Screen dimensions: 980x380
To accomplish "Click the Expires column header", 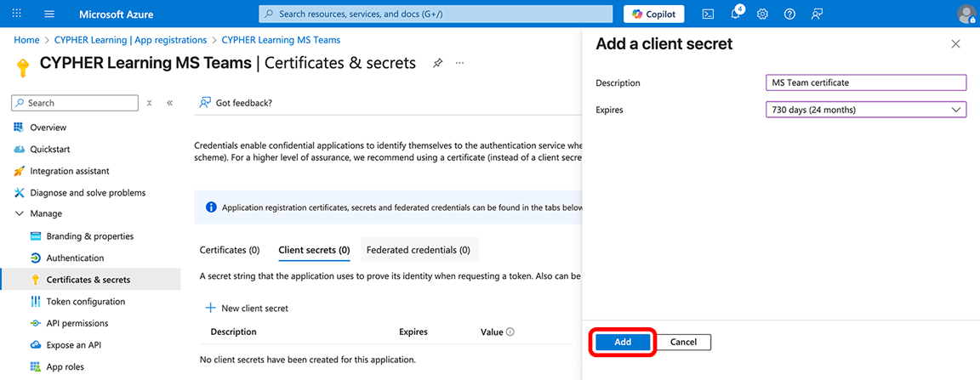I will tap(413, 332).
